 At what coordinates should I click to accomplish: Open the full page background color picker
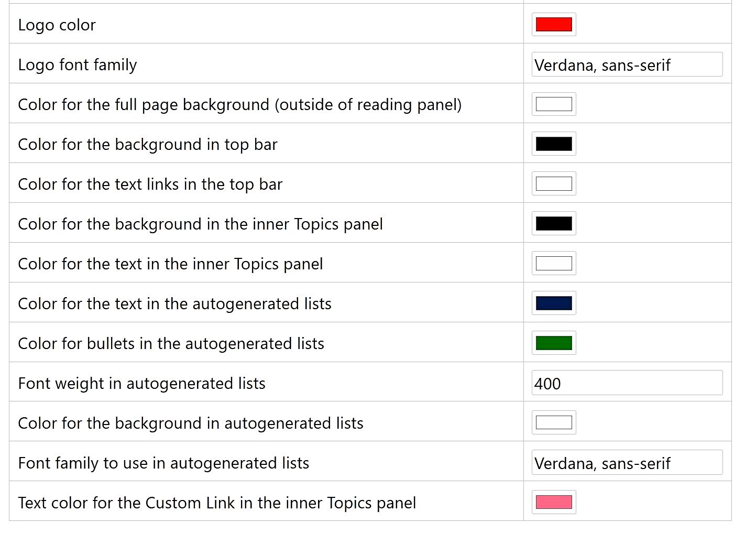(x=554, y=104)
